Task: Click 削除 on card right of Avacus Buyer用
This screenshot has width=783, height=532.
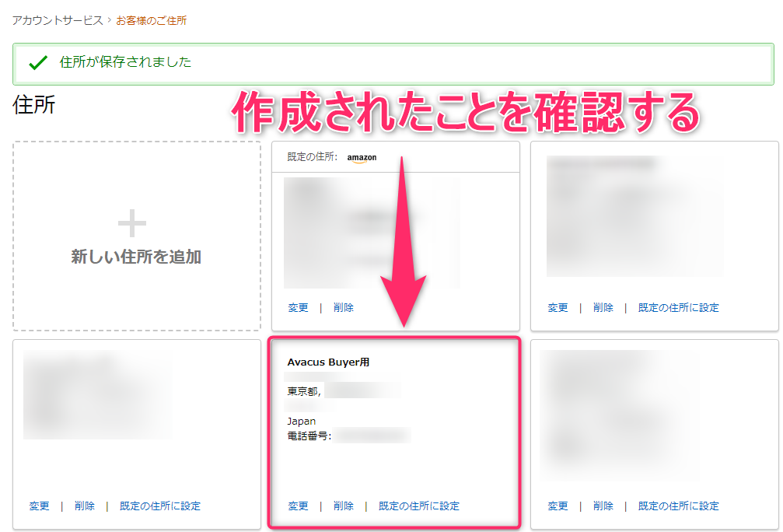Action: click(x=603, y=506)
